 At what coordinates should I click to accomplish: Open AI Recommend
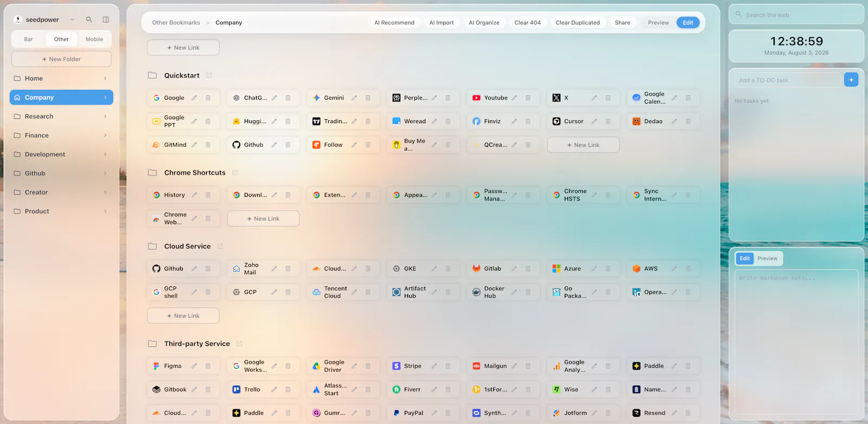[394, 23]
